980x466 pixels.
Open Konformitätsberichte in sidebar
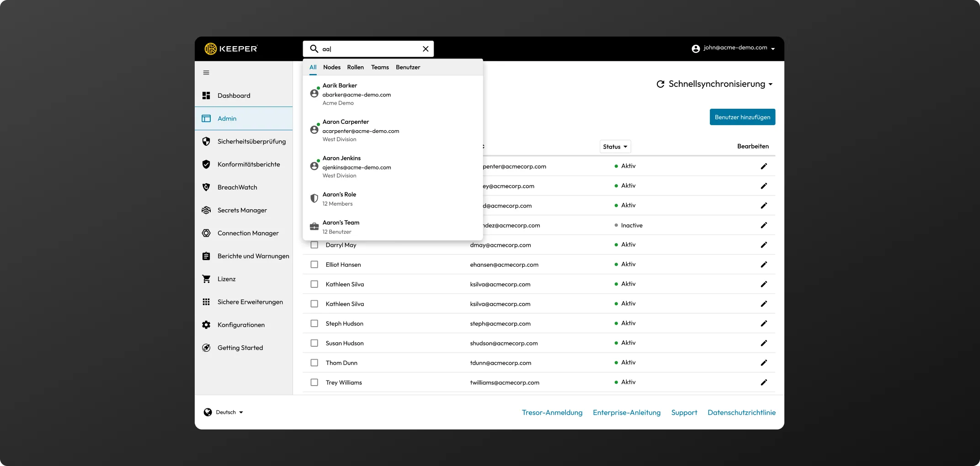(244, 164)
